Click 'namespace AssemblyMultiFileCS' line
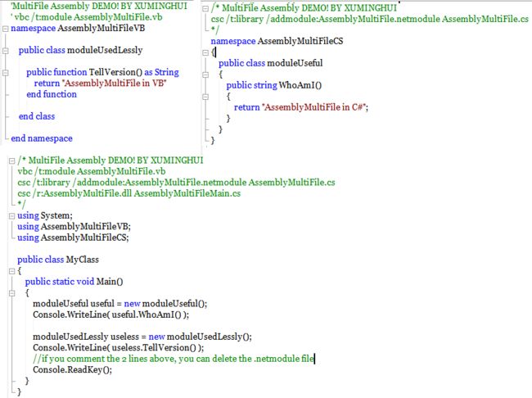This screenshot has height=398, width=532. [x=277, y=41]
